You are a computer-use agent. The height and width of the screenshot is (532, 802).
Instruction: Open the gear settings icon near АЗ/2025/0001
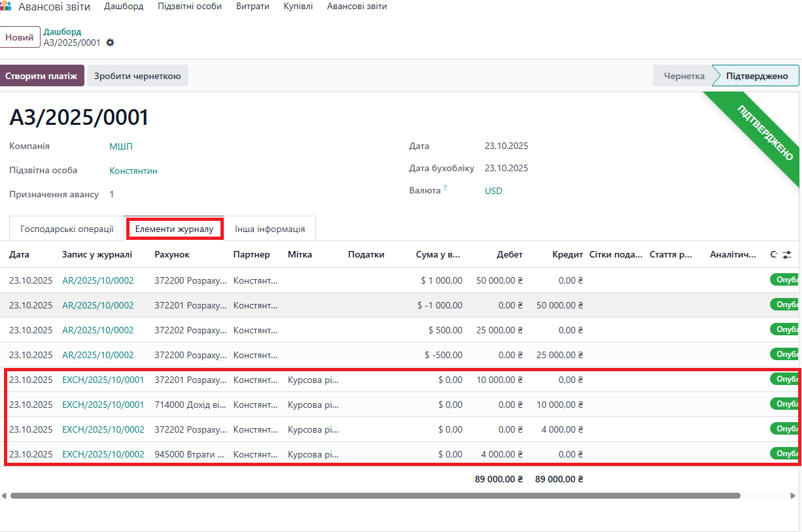(110, 42)
